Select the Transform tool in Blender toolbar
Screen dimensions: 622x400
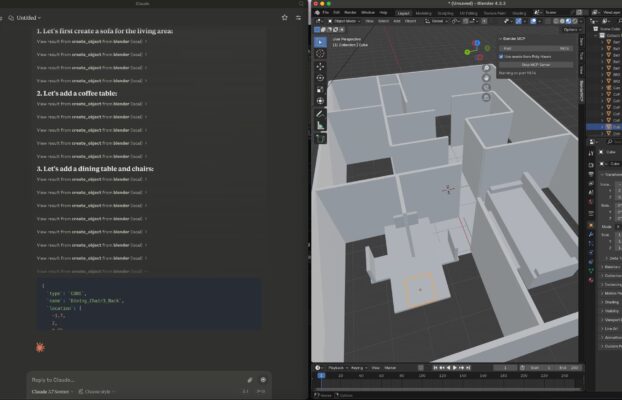pos(320,101)
